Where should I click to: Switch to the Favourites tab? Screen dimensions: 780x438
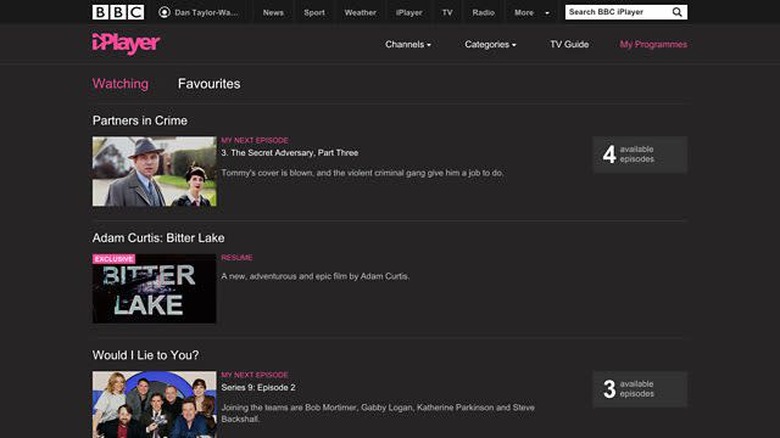tap(209, 84)
